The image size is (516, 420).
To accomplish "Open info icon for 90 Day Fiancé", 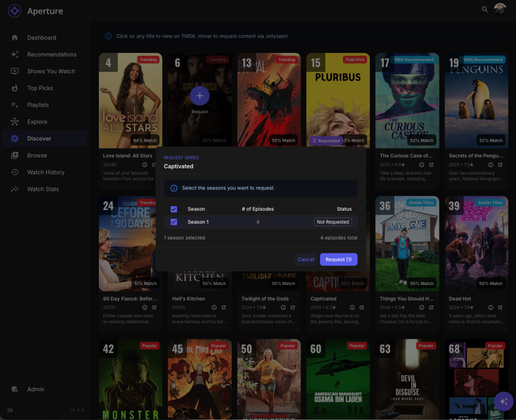I will (144, 307).
